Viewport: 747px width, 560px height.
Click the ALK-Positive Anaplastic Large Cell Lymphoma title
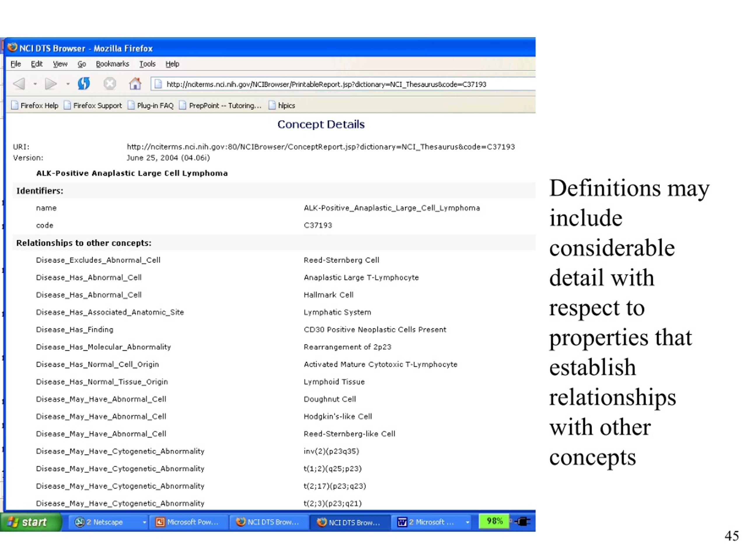[132, 173]
